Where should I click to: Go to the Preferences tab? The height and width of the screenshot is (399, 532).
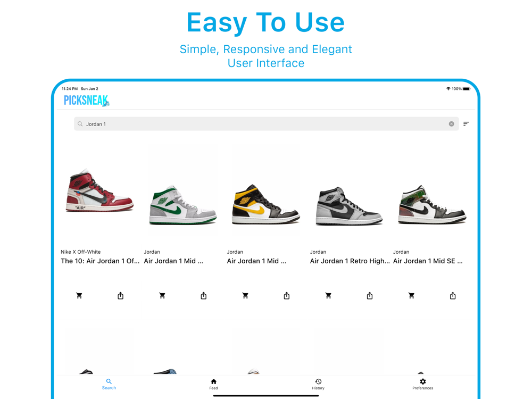pyautogui.click(x=423, y=384)
